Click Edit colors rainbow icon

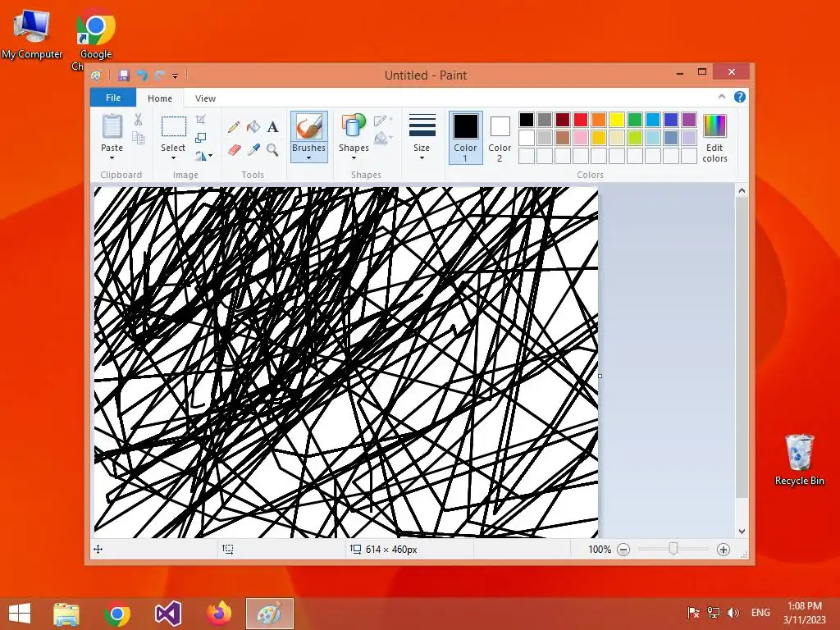coord(714,126)
